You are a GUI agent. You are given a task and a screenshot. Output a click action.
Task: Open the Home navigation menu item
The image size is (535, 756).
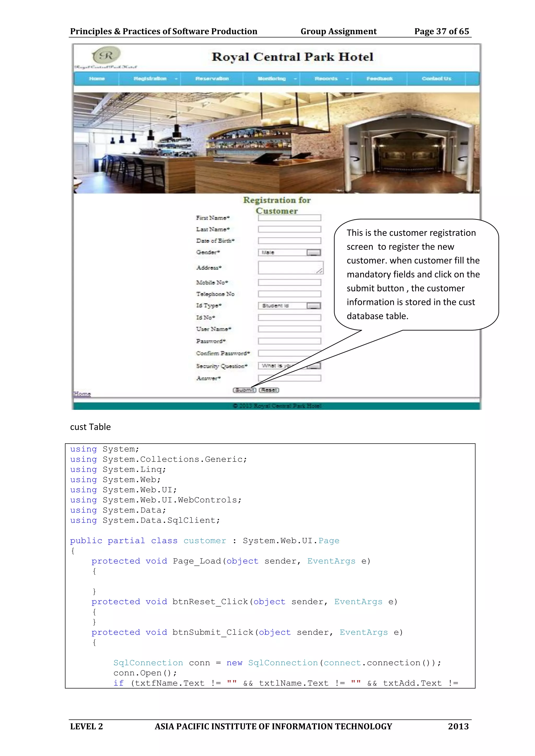[x=96, y=79]
